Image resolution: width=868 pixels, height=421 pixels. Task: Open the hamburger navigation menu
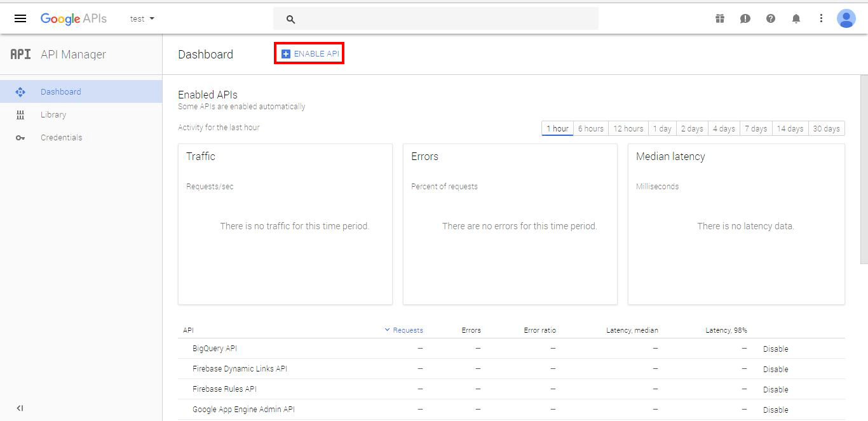[x=20, y=18]
